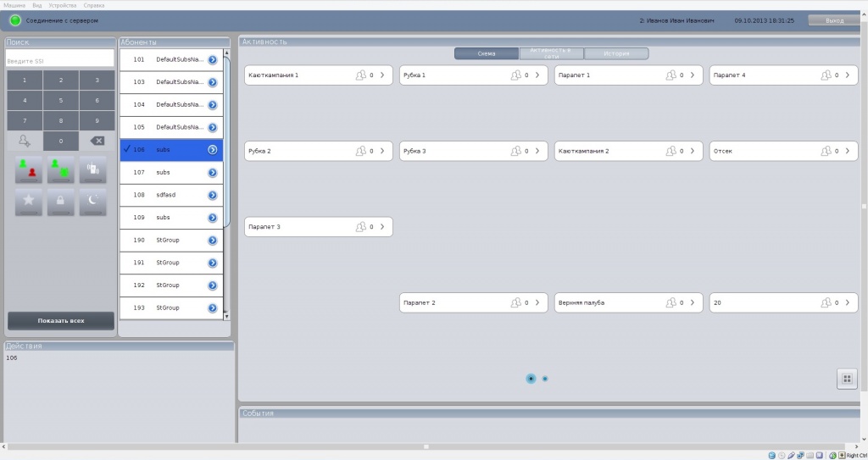Click the padlock lock icon button
Image resolution: width=868 pixels, height=460 pixels.
[x=60, y=202]
